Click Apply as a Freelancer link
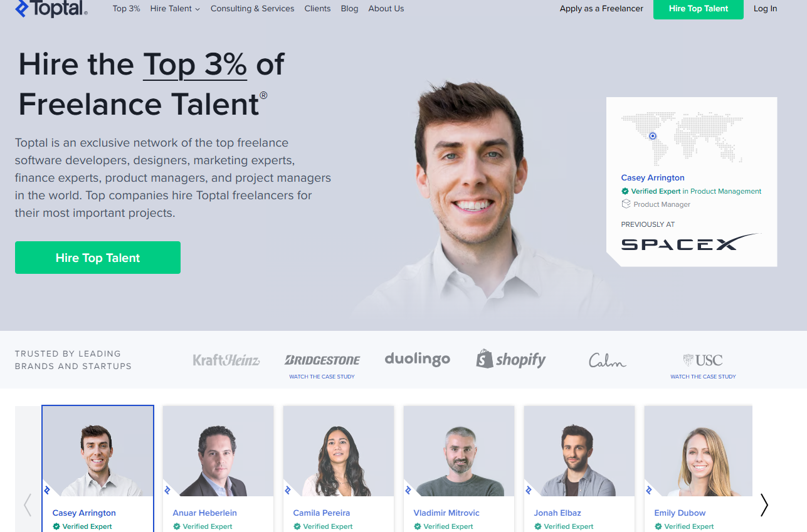This screenshot has width=807, height=532. coord(601,9)
